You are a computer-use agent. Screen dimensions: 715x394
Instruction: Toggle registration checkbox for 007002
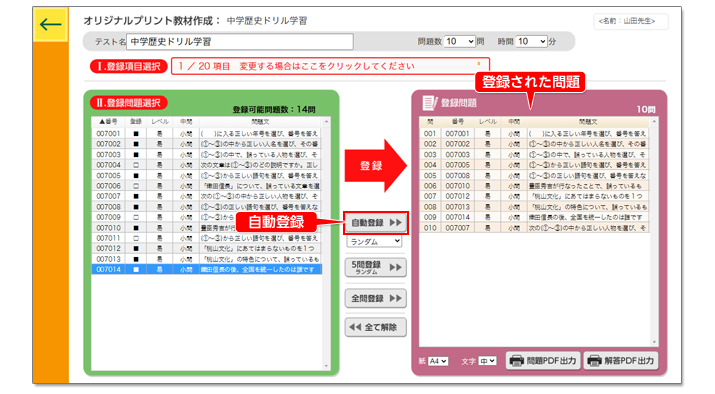136,144
